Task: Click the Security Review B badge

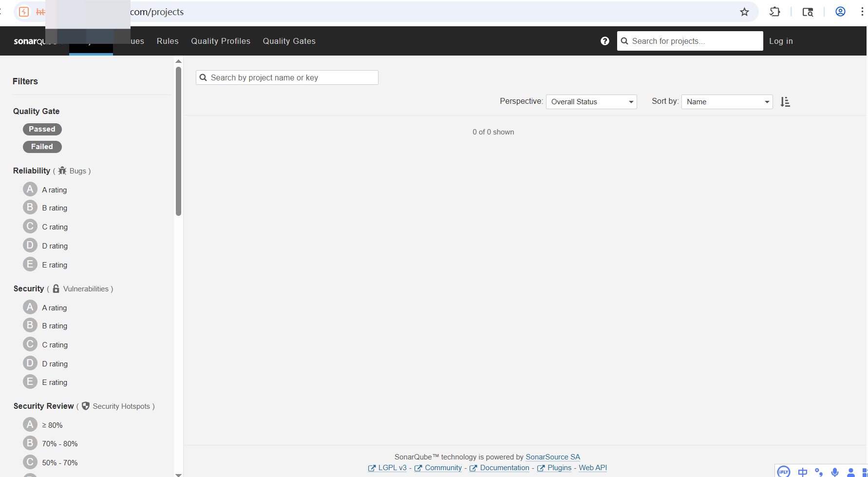Action: pyautogui.click(x=30, y=443)
